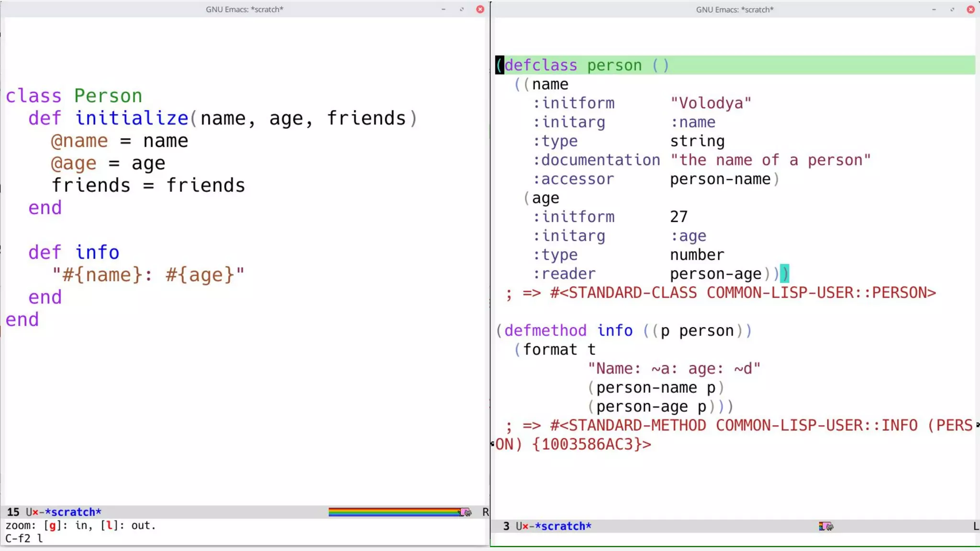Click the left window title bar text
Viewport: 980px width, 551px height.
[245, 10]
